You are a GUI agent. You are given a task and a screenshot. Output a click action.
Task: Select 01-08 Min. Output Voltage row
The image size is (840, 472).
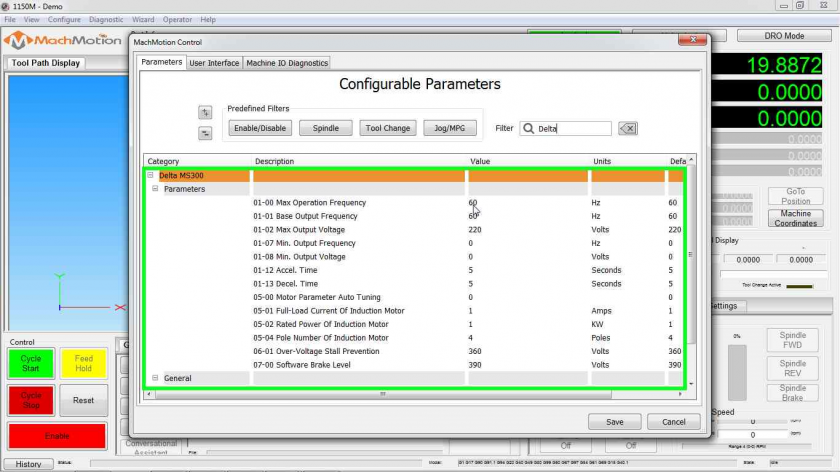click(415, 257)
